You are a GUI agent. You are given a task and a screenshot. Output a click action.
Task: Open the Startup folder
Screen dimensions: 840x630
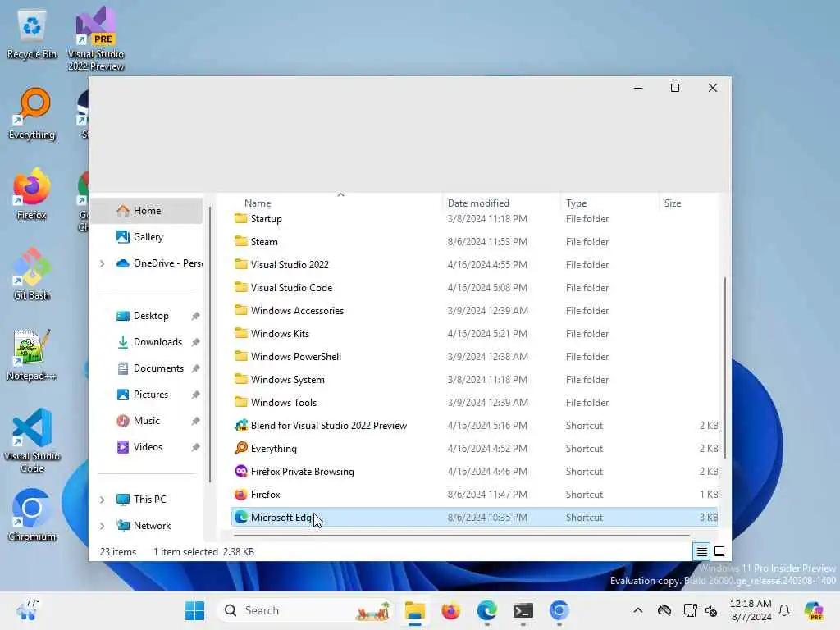pyautogui.click(x=266, y=219)
